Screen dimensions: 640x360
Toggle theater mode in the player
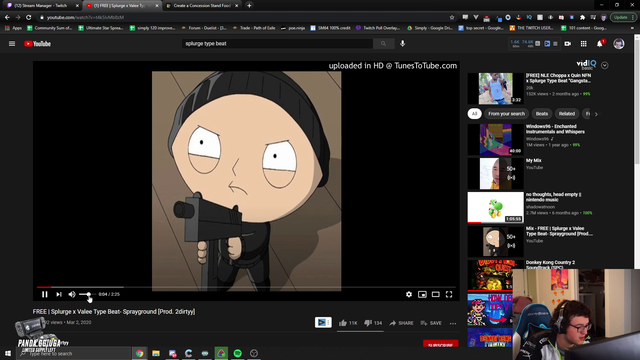[x=436, y=294]
